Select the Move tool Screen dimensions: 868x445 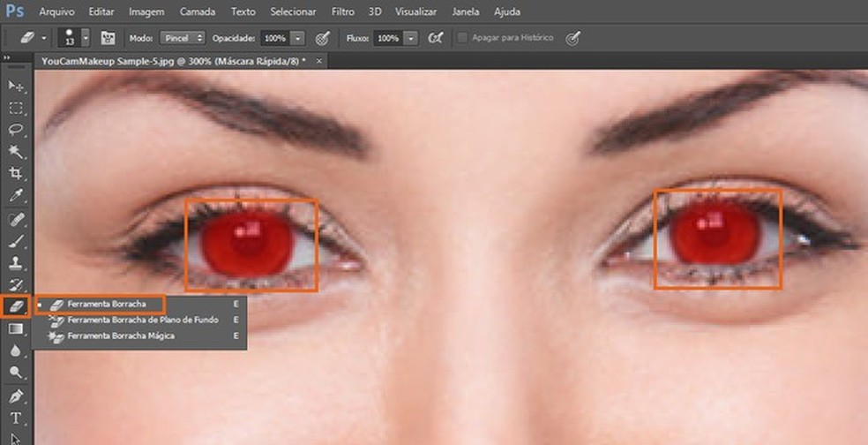pos(16,86)
